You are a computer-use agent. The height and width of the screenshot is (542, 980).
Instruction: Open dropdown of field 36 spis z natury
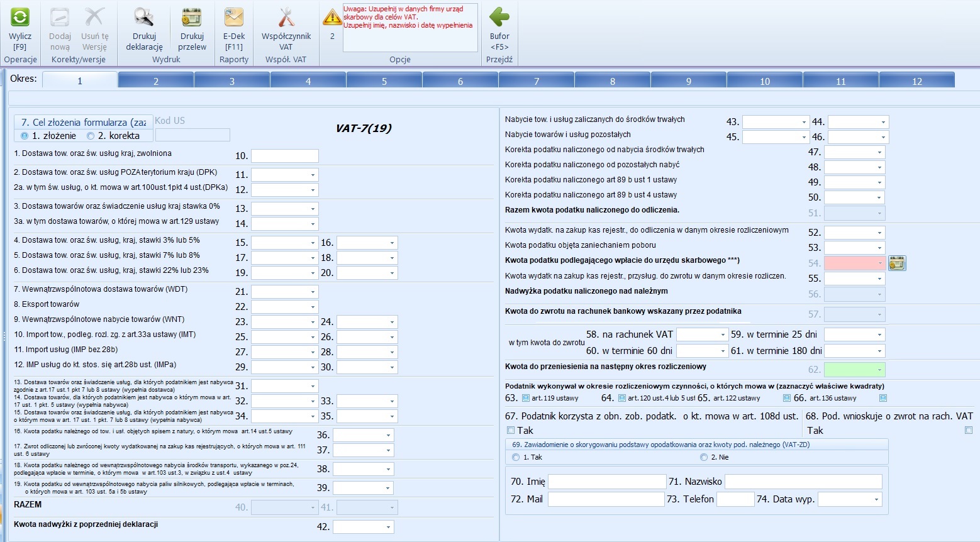(x=388, y=435)
